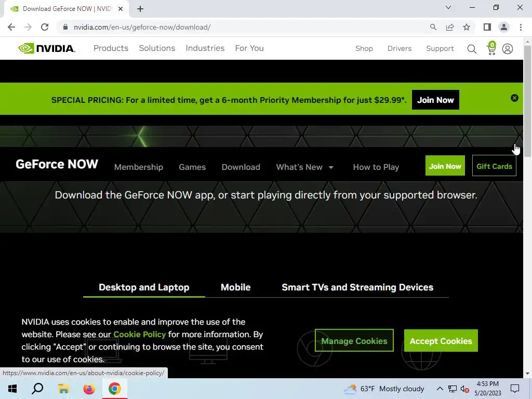Open the Membership page

click(138, 167)
